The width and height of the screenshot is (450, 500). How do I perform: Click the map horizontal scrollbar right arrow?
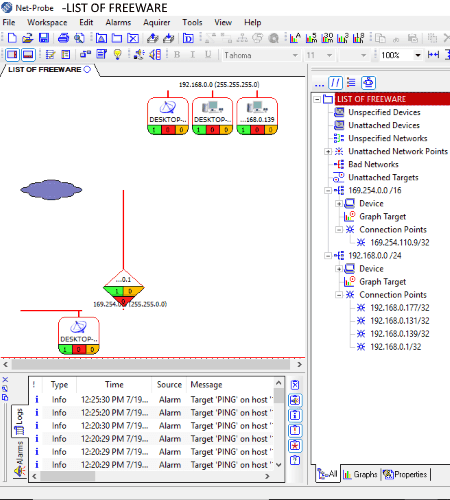(x=299, y=364)
